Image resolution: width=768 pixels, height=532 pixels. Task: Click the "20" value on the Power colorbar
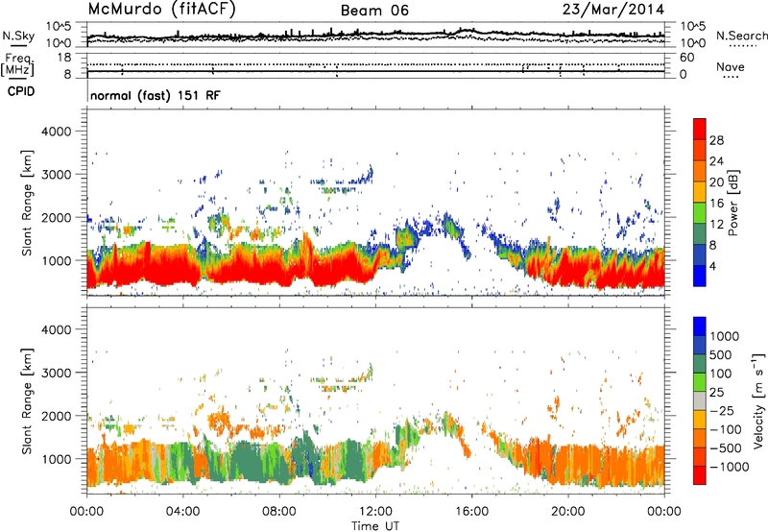(x=716, y=182)
